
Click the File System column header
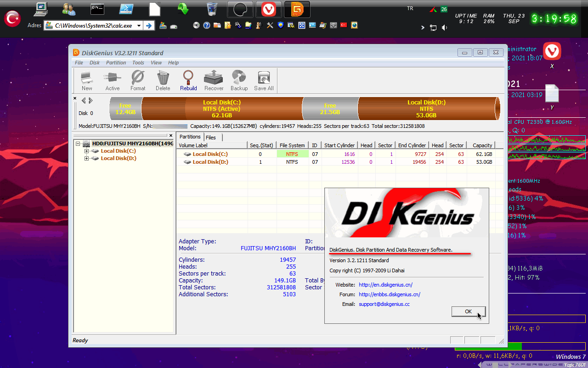click(x=292, y=145)
